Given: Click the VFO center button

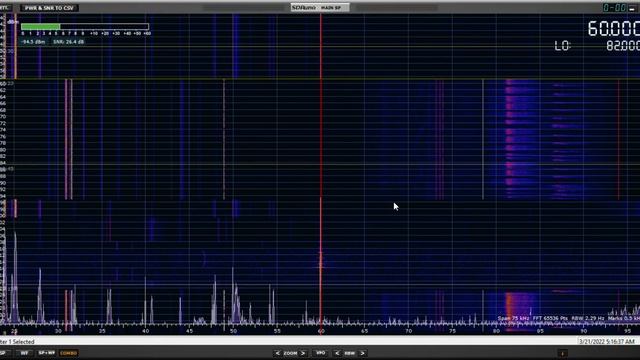Looking at the screenshot, I should coord(321,353).
